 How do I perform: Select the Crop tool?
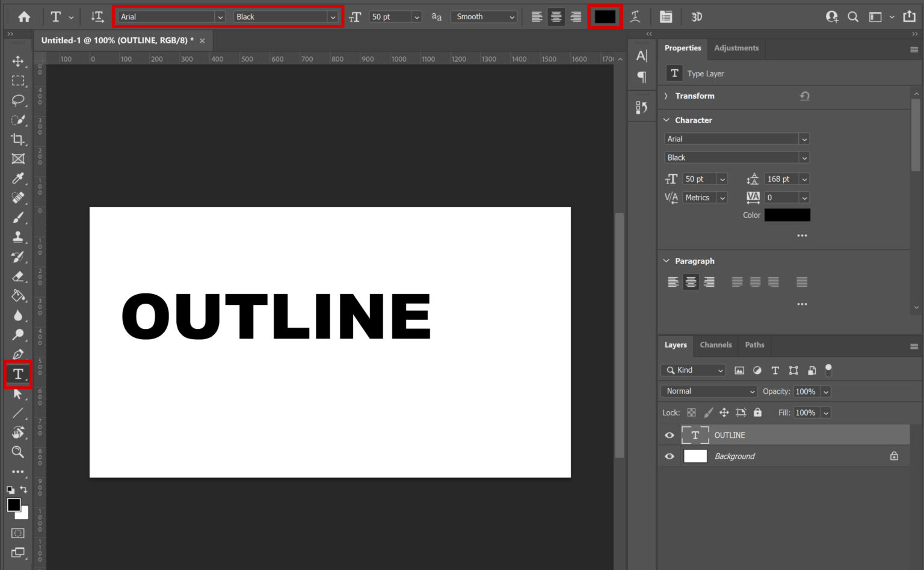click(18, 139)
